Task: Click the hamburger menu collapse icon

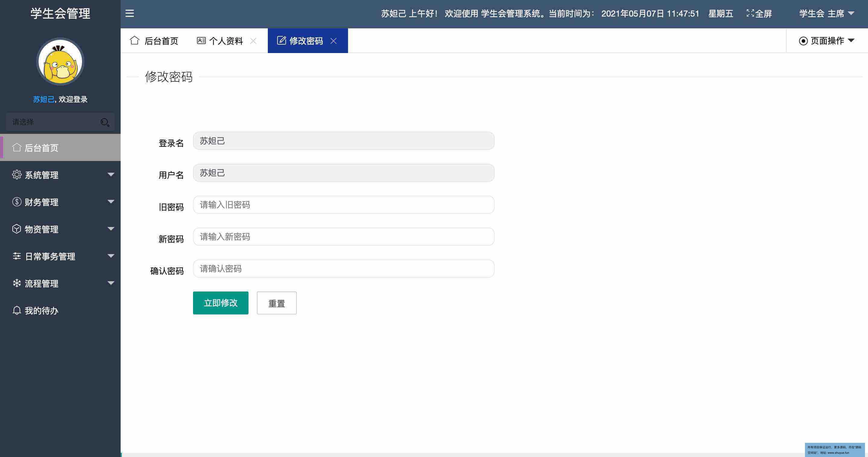Action: click(130, 14)
